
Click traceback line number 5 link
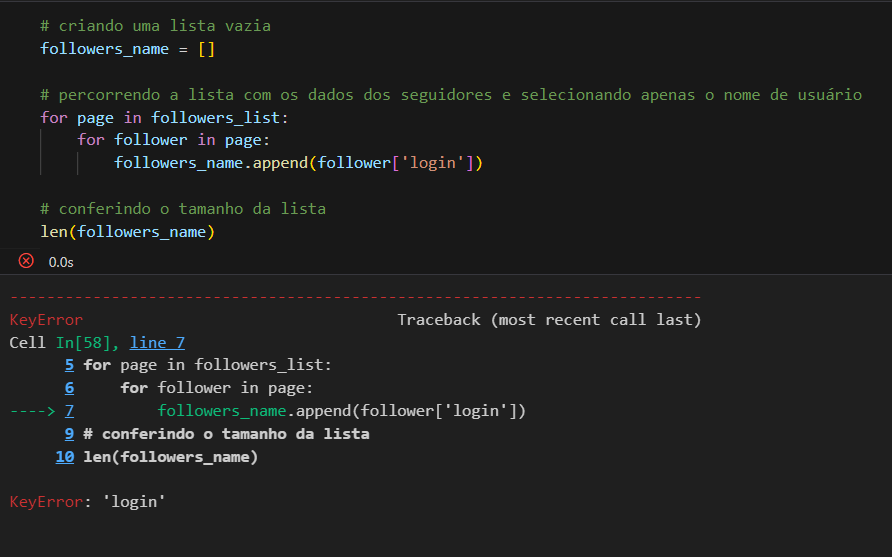[x=69, y=365]
